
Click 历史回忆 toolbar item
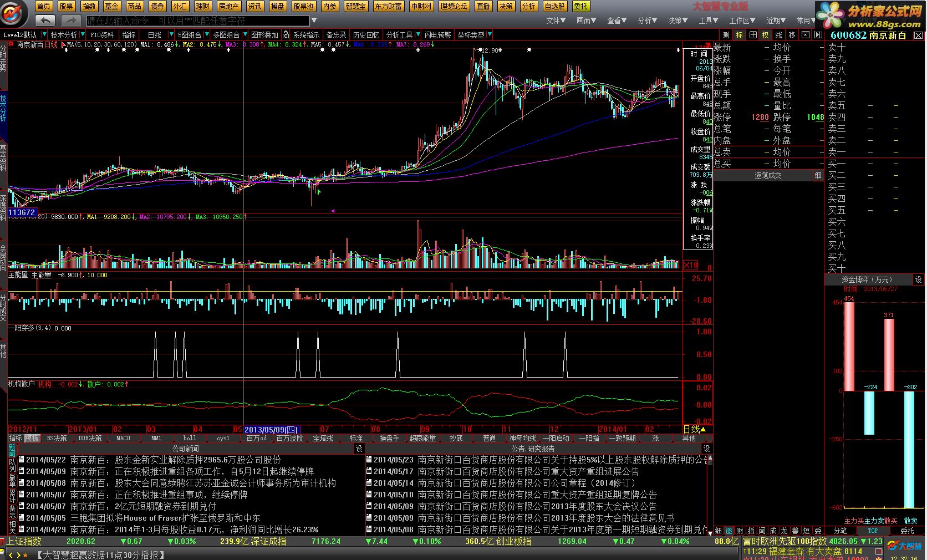coord(366,35)
